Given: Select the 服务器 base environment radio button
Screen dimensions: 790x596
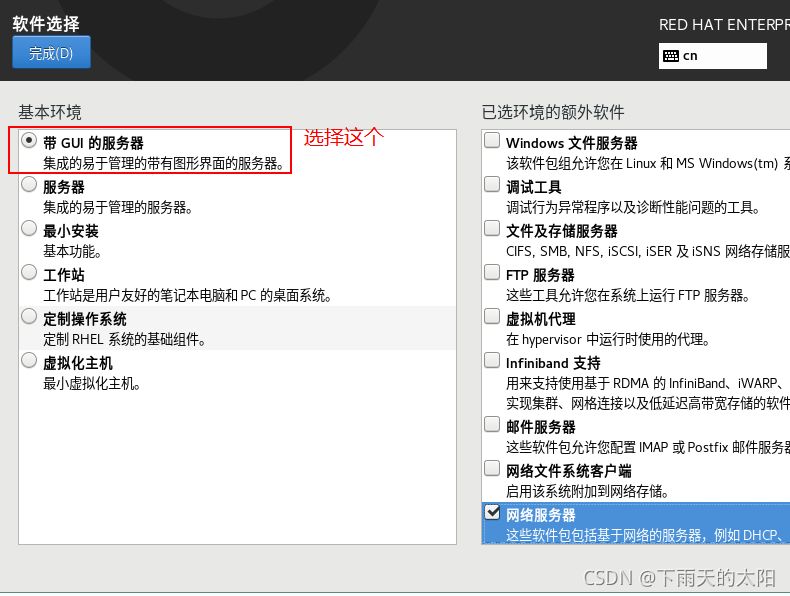Looking at the screenshot, I should point(29,184).
